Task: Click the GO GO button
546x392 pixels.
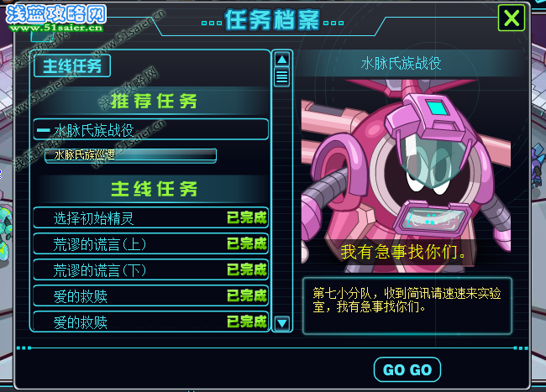Action: (407, 369)
